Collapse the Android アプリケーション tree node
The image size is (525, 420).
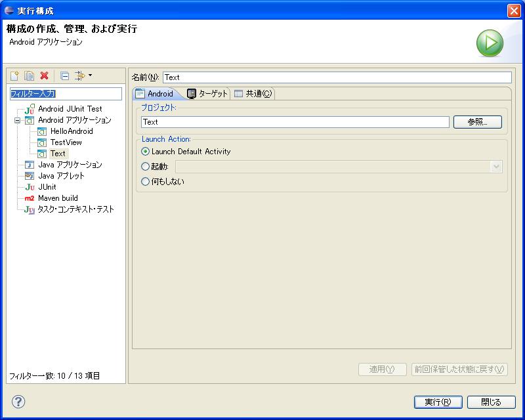18,120
